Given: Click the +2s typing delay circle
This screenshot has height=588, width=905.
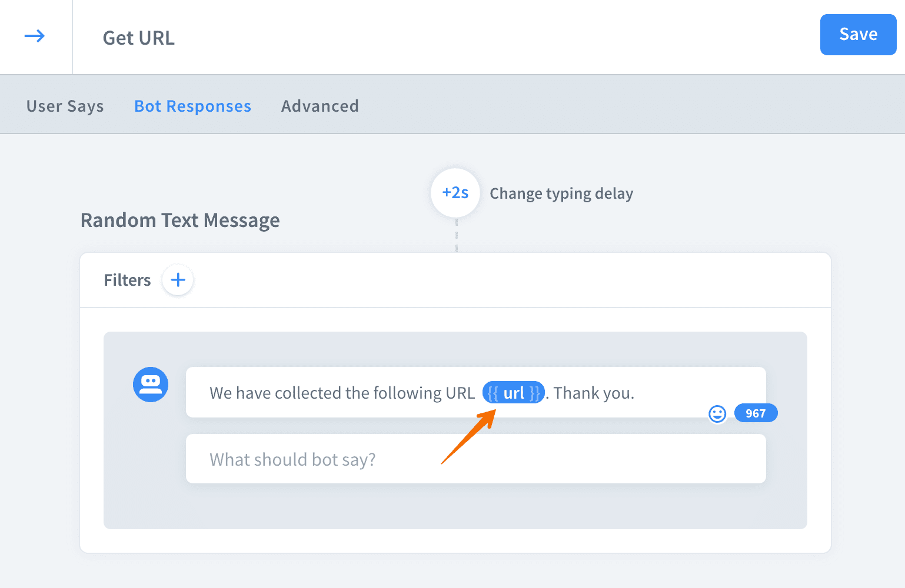Looking at the screenshot, I should pos(455,193).
